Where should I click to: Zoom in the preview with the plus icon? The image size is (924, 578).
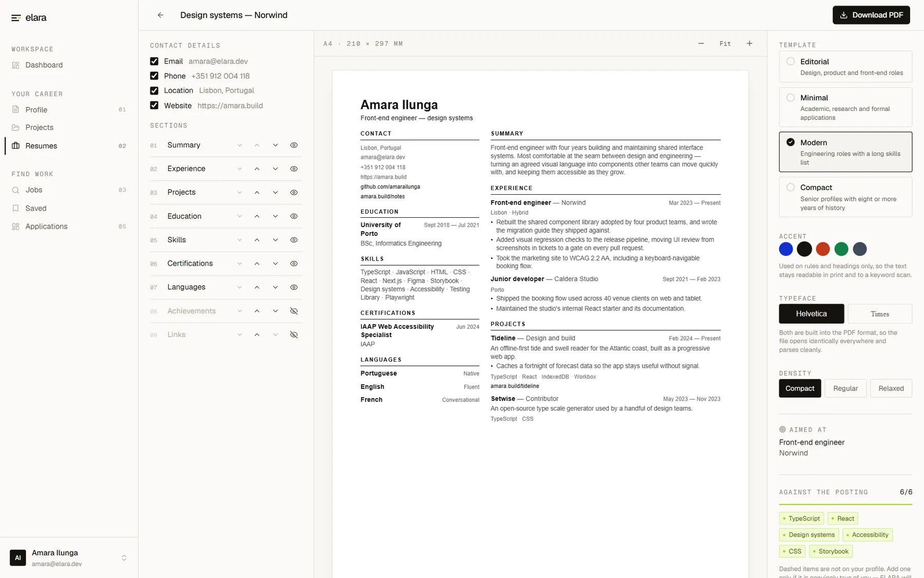(x=749, y=44)
